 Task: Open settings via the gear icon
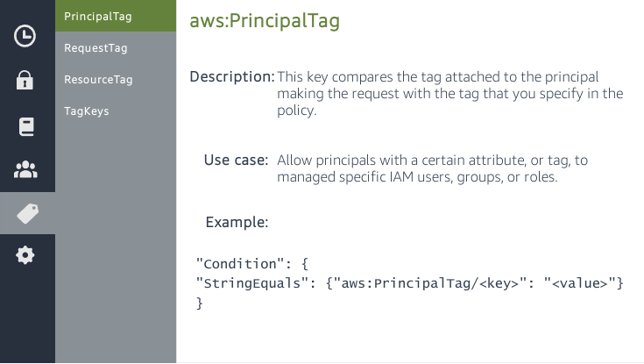point(26,255)
